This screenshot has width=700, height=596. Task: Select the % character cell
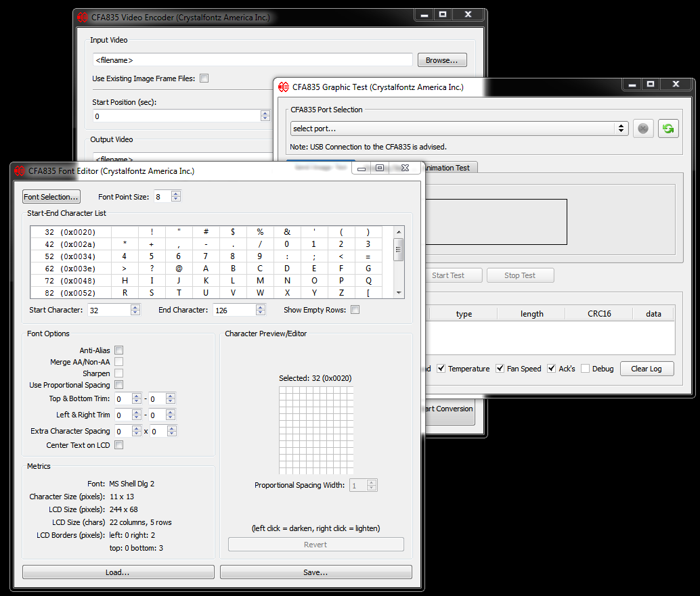[x=260, y=232]
